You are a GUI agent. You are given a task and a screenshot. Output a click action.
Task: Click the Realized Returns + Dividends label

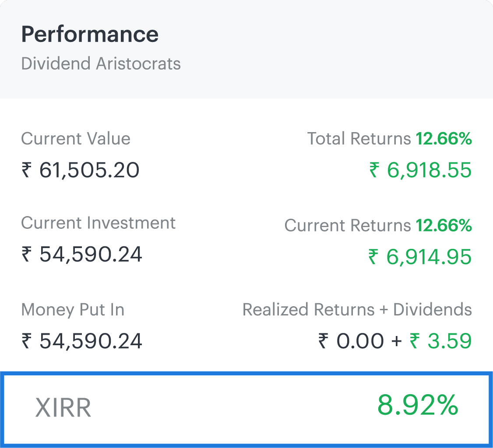[357, 310]
